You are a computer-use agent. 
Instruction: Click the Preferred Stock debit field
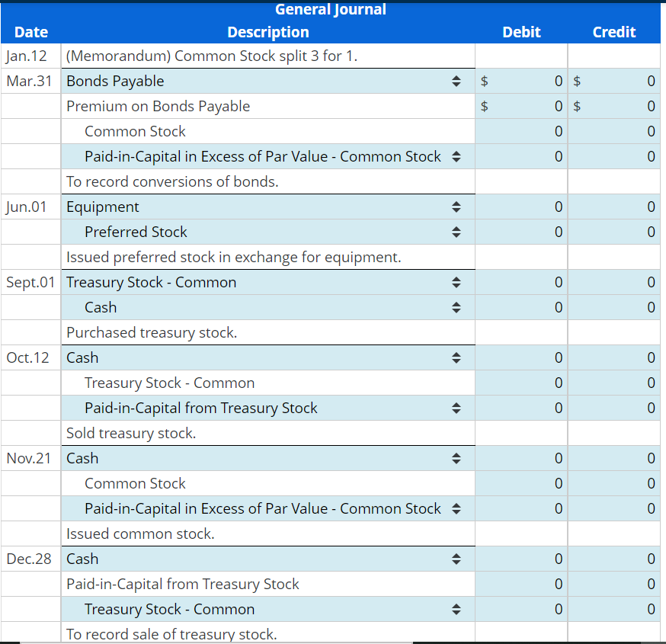521,232
